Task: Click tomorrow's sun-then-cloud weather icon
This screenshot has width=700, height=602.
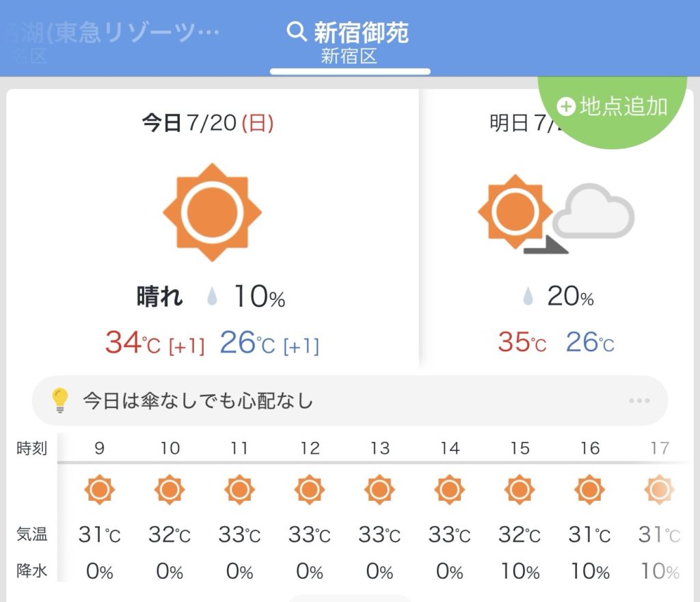Action: (555, 215)
